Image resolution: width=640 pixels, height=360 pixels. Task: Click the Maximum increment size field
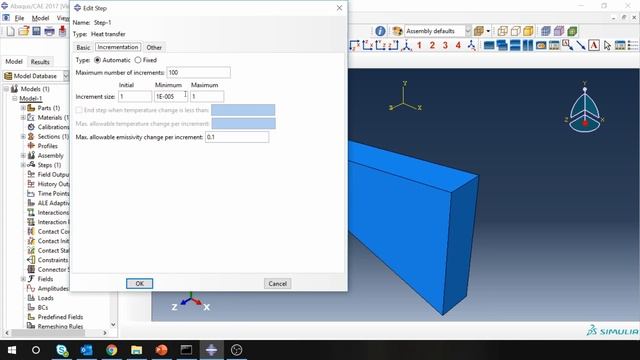coord(207,97)
